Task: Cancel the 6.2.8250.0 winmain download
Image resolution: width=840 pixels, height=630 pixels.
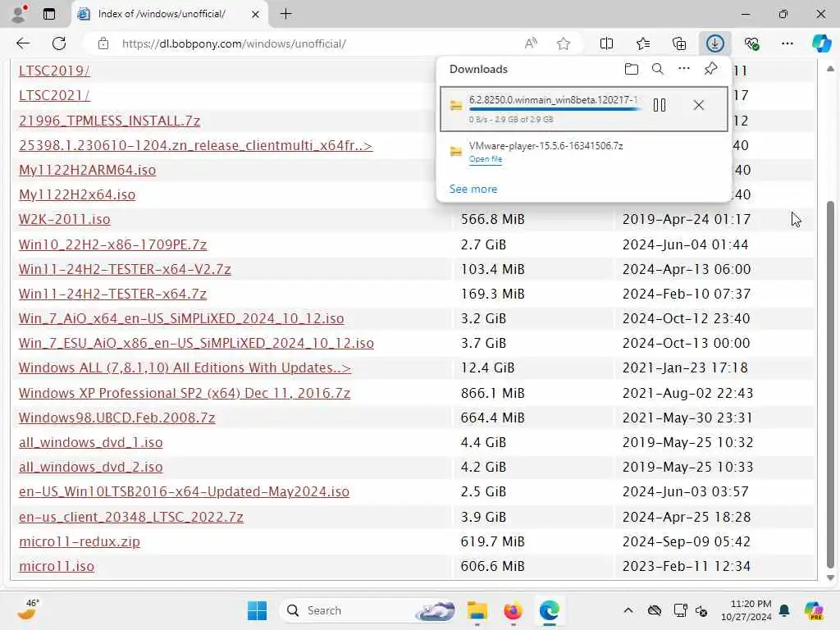Action: coord(699,105)
